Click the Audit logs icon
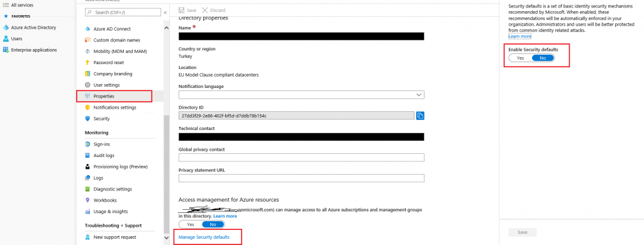The image size is (644, 245). pyautogui.click(x=87, y=156)
